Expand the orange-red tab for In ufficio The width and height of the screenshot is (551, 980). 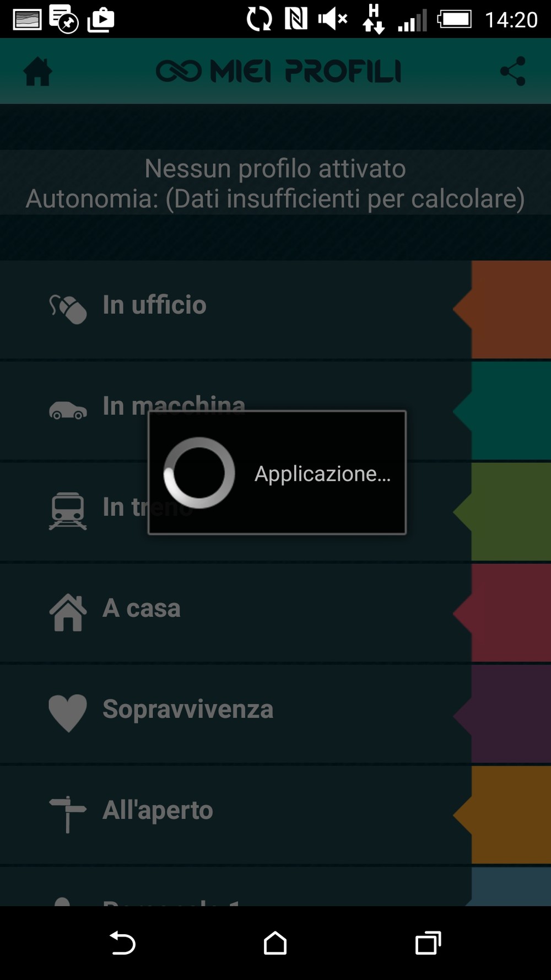502,309
